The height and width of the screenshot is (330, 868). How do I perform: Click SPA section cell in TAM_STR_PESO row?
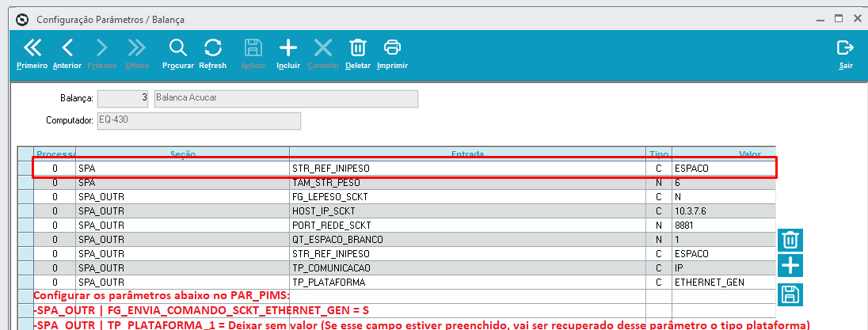[x=183, y=182]
